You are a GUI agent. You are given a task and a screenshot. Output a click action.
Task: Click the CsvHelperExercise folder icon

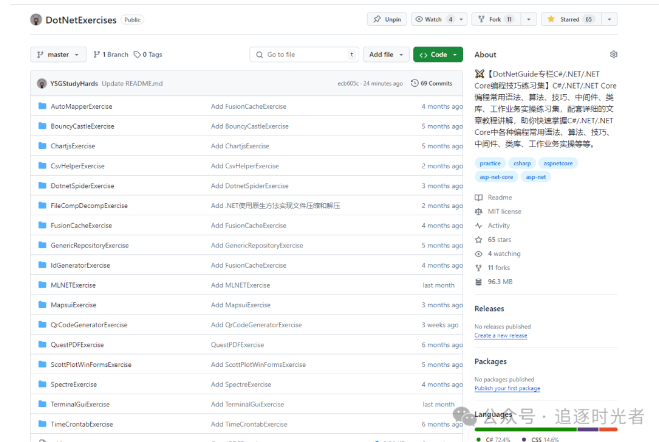pos(42,166)
